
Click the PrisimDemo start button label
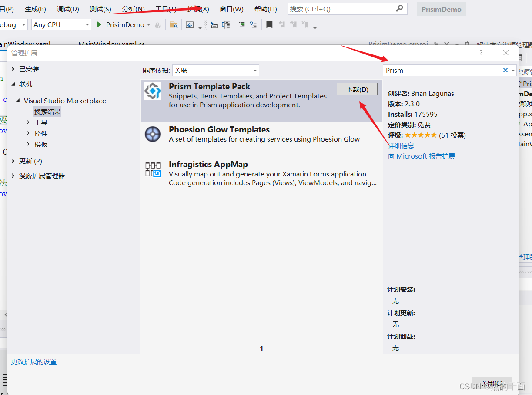[125, 25]
